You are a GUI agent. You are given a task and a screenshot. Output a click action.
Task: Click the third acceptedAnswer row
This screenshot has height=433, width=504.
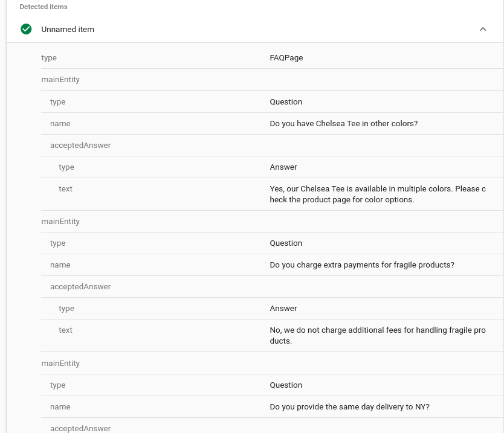[80, 428]
